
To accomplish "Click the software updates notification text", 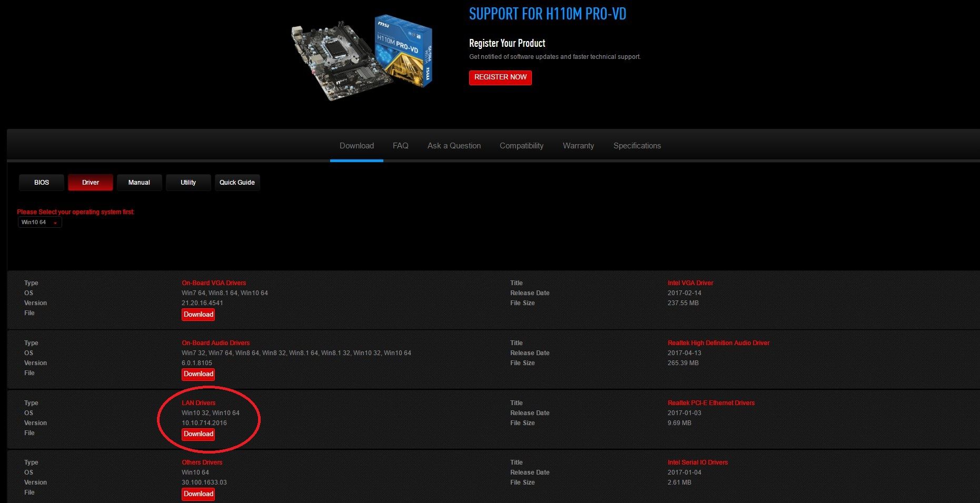I will tap(555, 57).
